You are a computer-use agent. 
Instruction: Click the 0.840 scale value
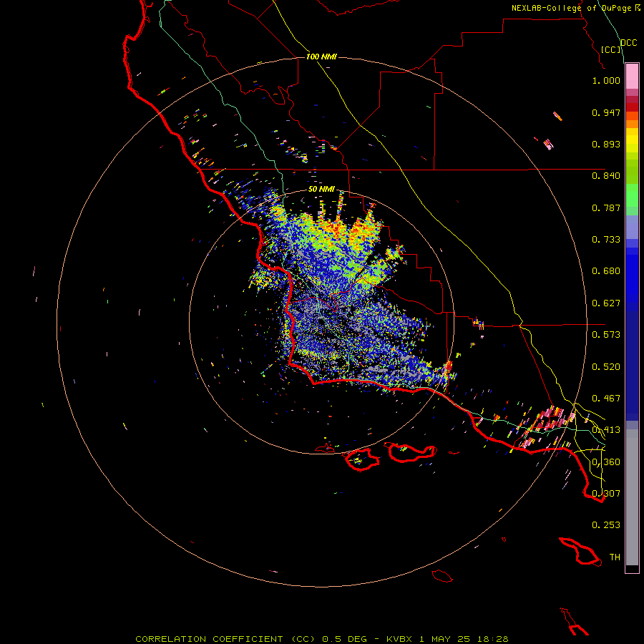click(606, 176)
